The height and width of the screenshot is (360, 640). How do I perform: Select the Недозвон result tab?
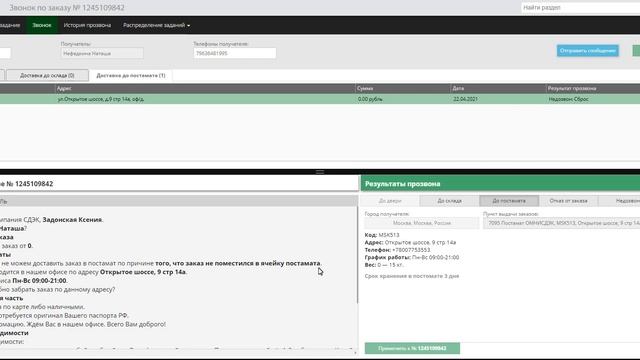pos(620,201)
